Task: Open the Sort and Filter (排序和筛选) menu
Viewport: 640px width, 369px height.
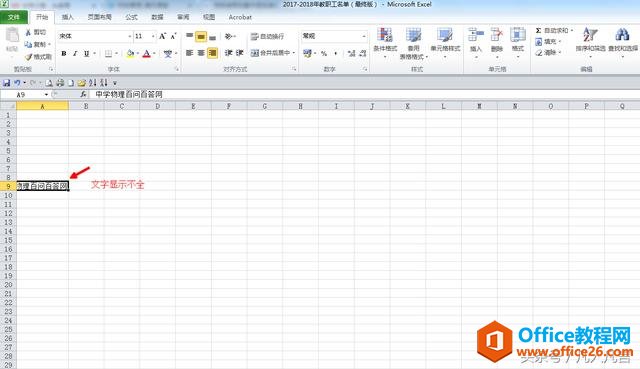Action: point(590,42)
